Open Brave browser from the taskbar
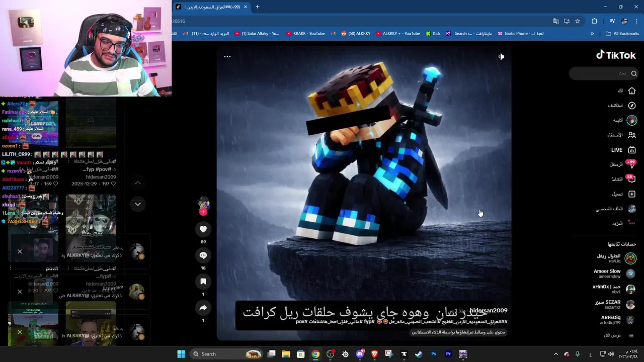This screenshot has width=644, height=362. tap(374, 354)
